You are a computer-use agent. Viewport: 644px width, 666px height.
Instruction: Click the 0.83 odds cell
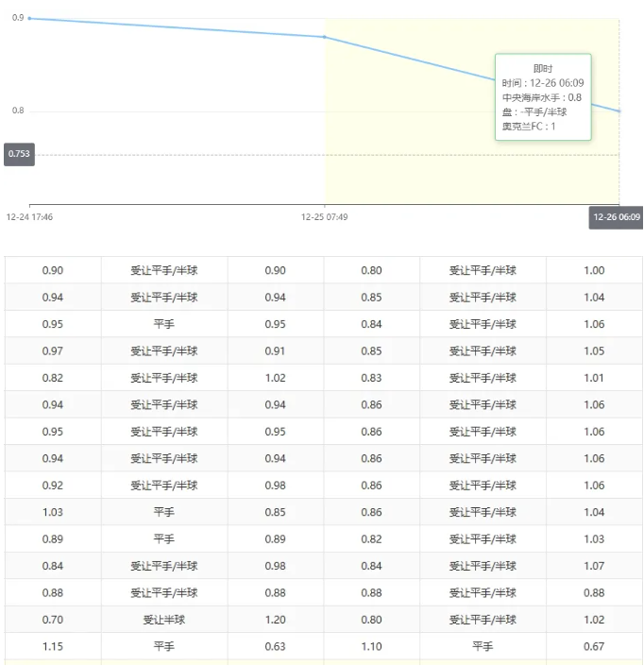[371, 378]
